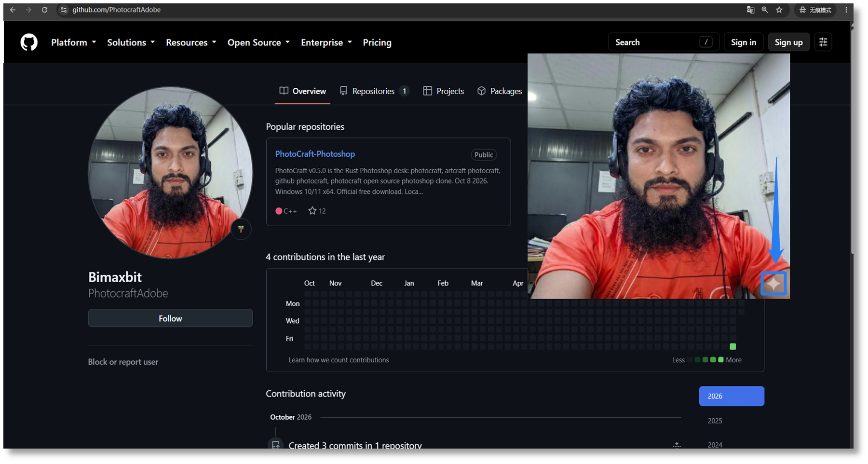Screen dimensions: 868x464
Task: Select the 2026 year filter
Action: pyautogui.click(x=732, y=396)
